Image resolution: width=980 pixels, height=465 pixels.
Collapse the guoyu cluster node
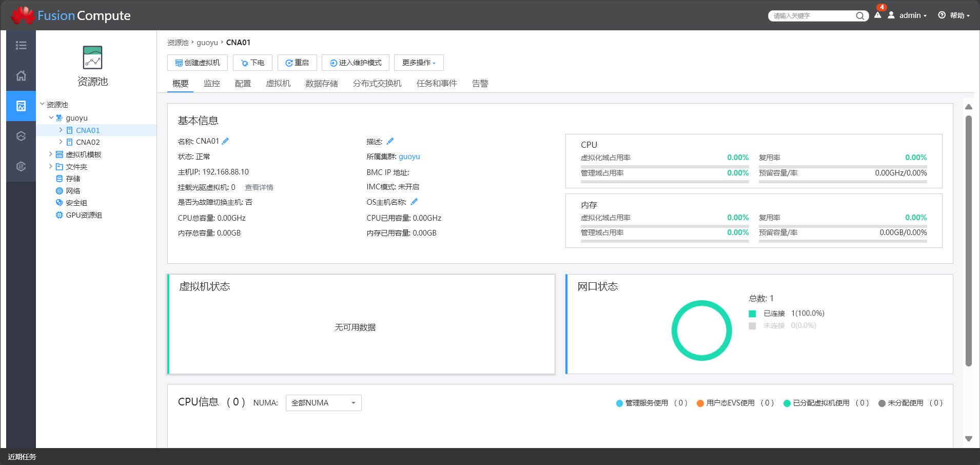(x=51, y=118)
